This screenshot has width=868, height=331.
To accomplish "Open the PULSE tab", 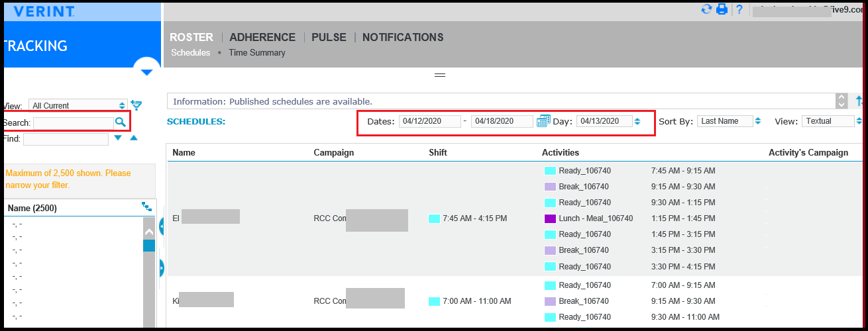I will click(x=329, y=37).
